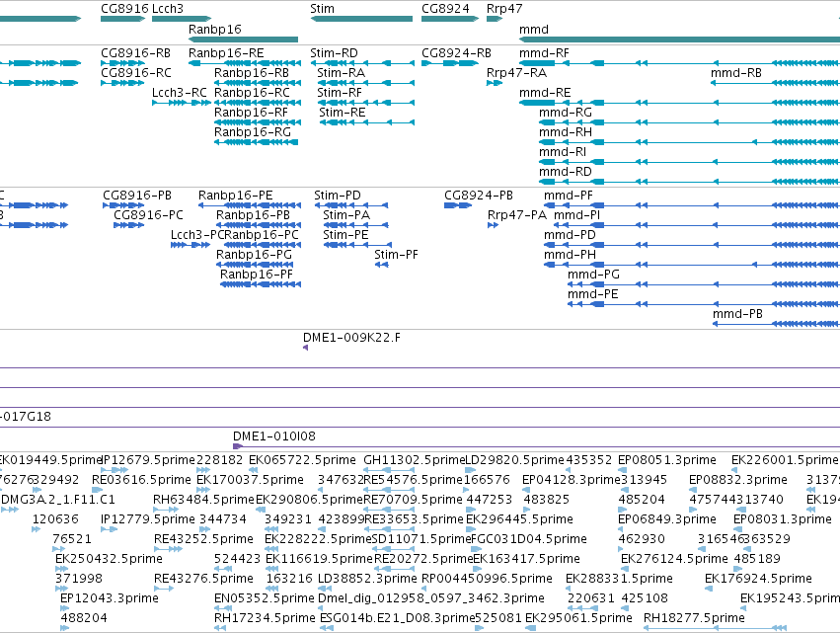Click the Ranbp16-PF protein label
Screen dimensions: 840x633
tap(257, 275)
